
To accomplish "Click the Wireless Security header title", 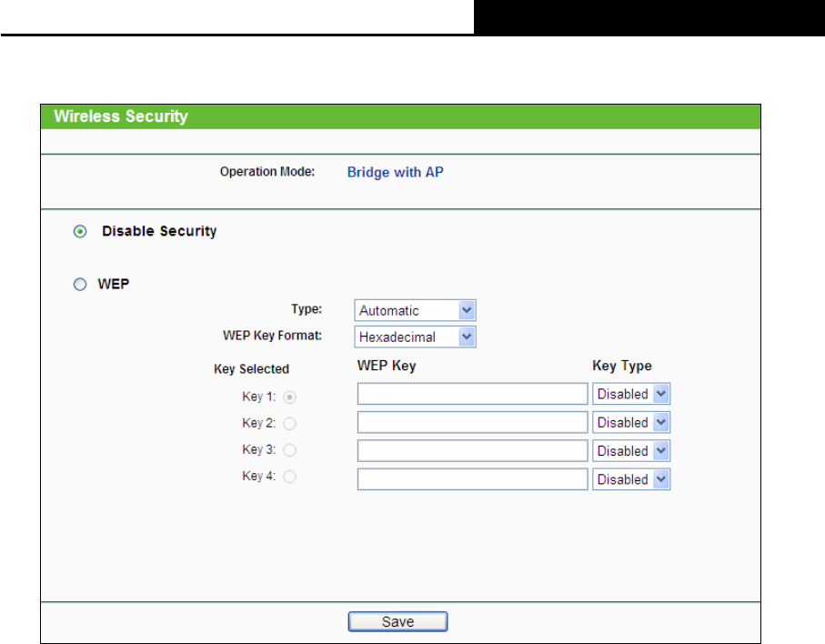I will coord(121,116).
